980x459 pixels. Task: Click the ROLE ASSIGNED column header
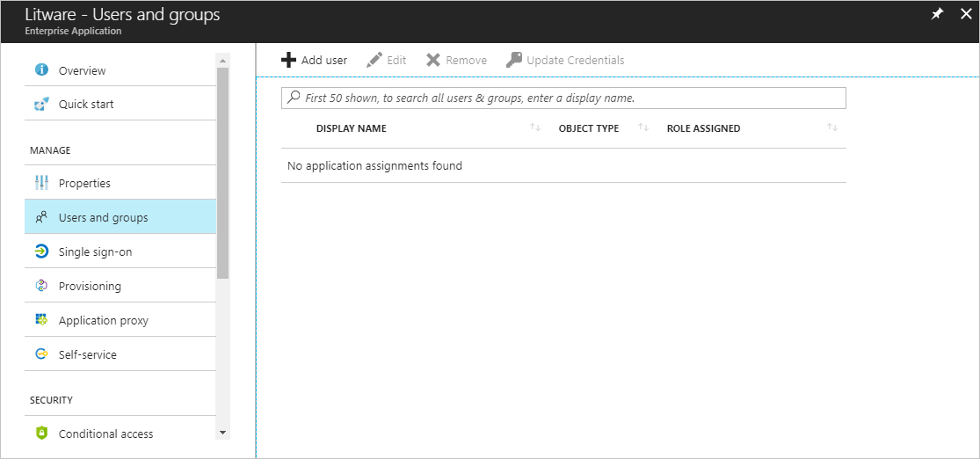click(703, 128)
